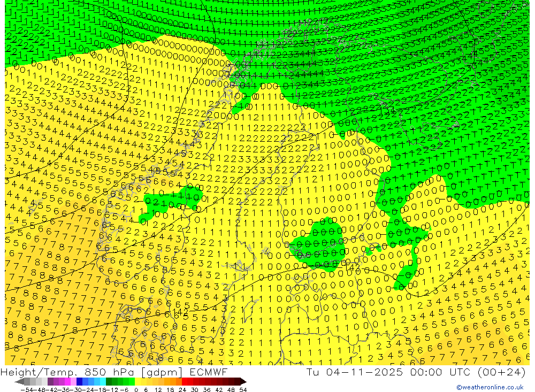Viewport: 535px width, 392px height.
Task: Click the gray left arrow end of scale
Action: tap(19, 381)
